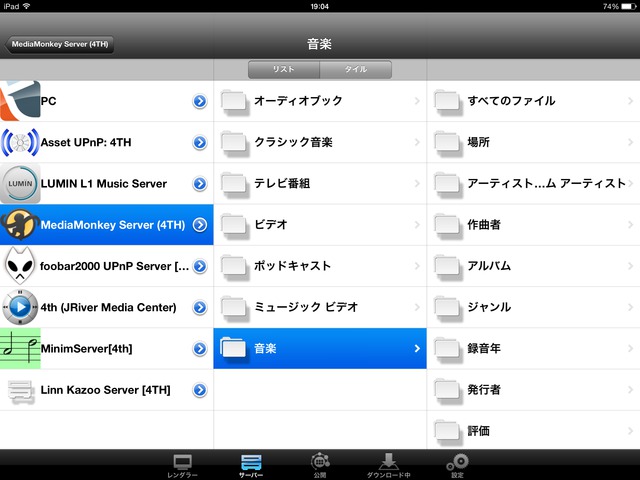Screen dimensions: 640x480
Task: Show details for MediaMonkey Server (4TH)
Action: (200, 224)
